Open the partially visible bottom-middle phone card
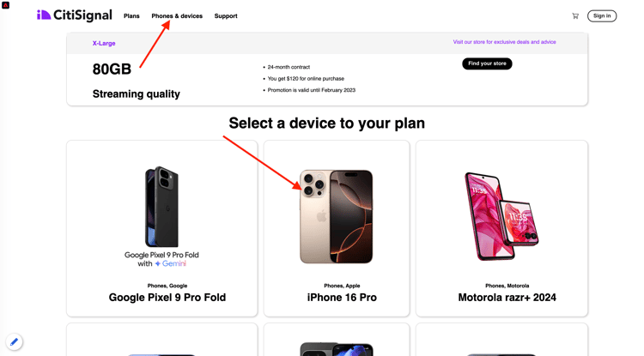 [x=337, y=340]
